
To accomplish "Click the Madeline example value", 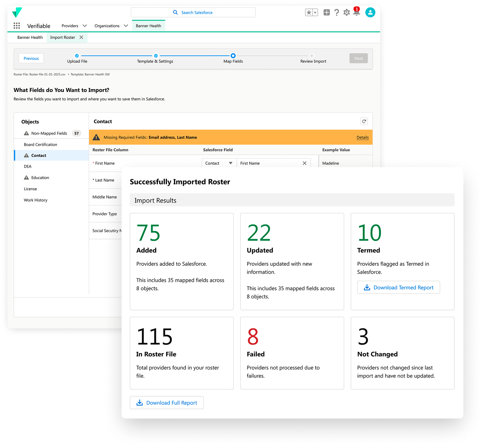I will pyautogui.click(x=331, y=163).
